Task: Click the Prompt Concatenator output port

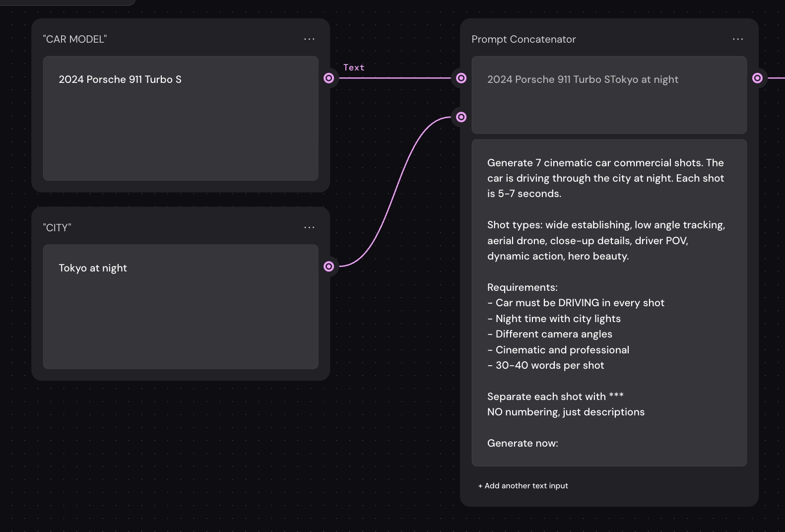Action: (757, 78)
